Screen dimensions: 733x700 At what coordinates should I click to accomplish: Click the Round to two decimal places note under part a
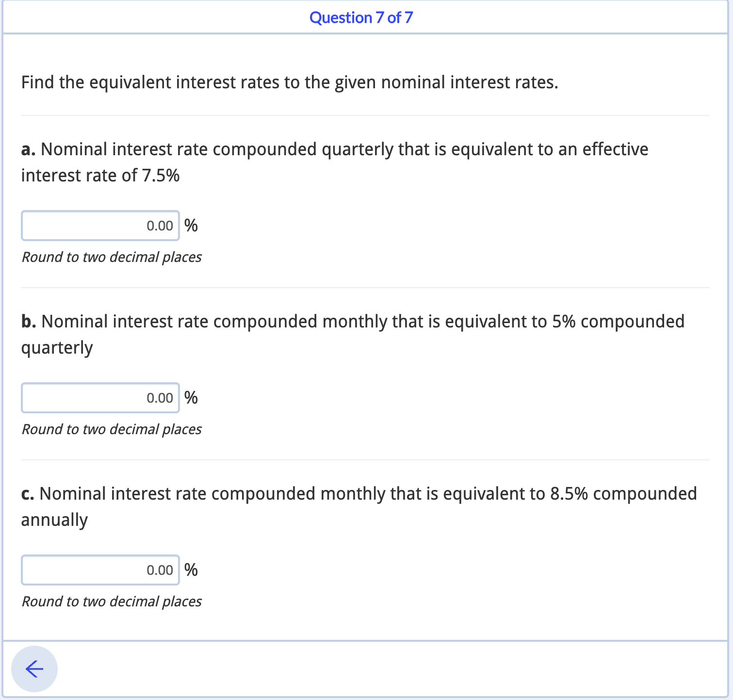(111, 257)
